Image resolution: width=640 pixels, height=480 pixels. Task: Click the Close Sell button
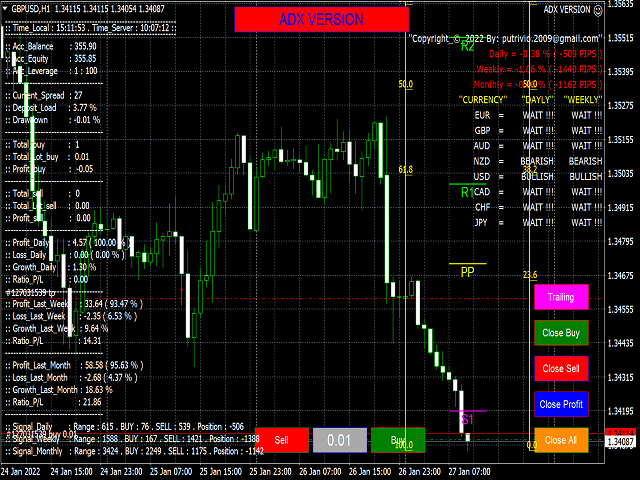[x=561, y=369]
